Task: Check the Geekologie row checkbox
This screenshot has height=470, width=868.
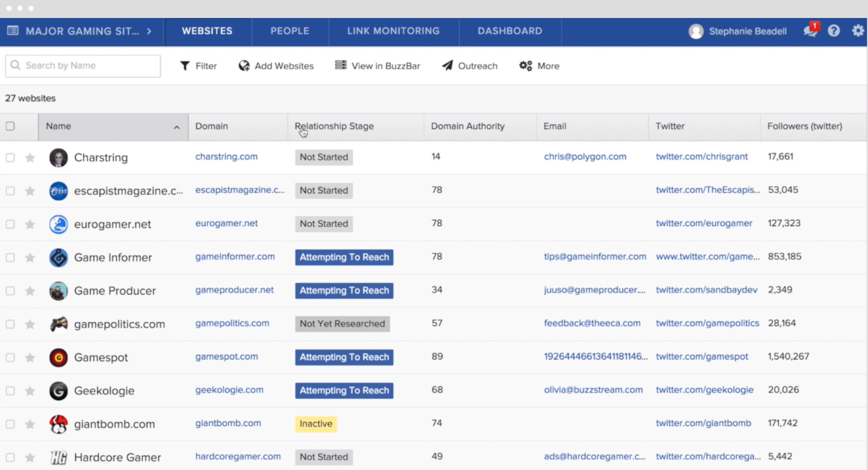Action: point(10,391)
